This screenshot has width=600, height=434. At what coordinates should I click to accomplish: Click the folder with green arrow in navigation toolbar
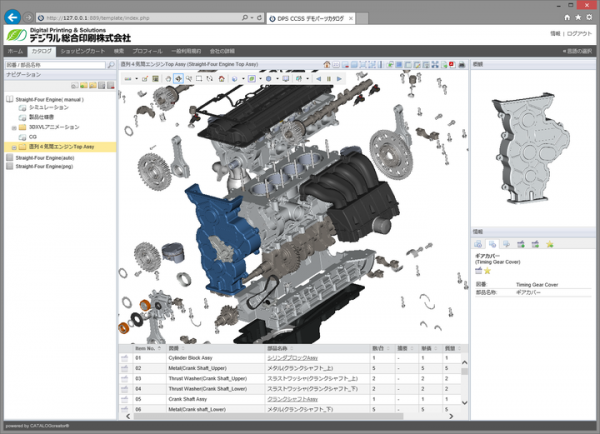(84, 85)
